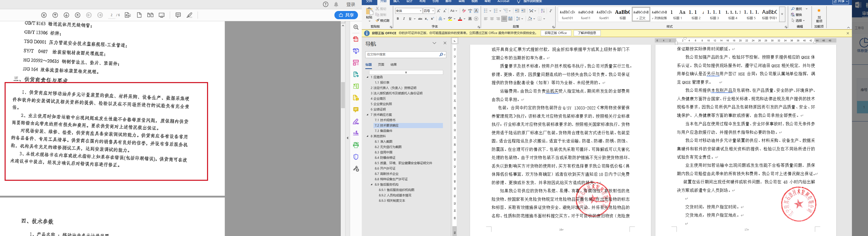Switch to 页面 tab in navigation pane
Image resolution: width=868 pixels, height=236 pixels.
pyautogui.click(x=381, y=64)
